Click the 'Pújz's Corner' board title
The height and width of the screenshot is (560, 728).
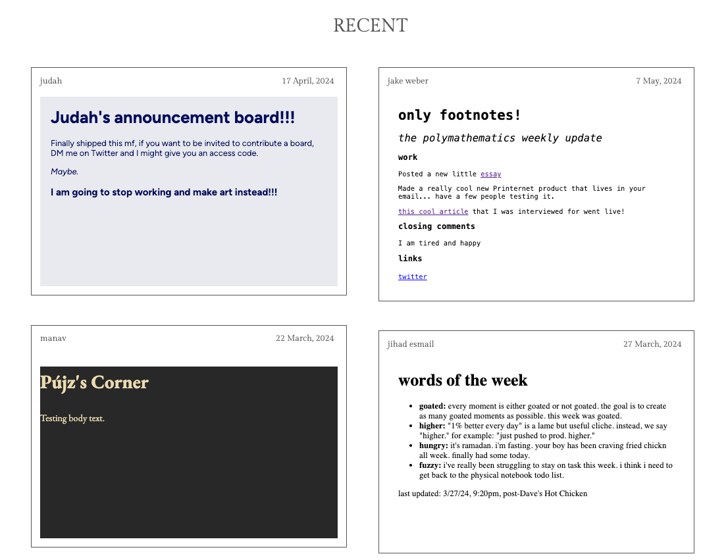click(94, 382)
